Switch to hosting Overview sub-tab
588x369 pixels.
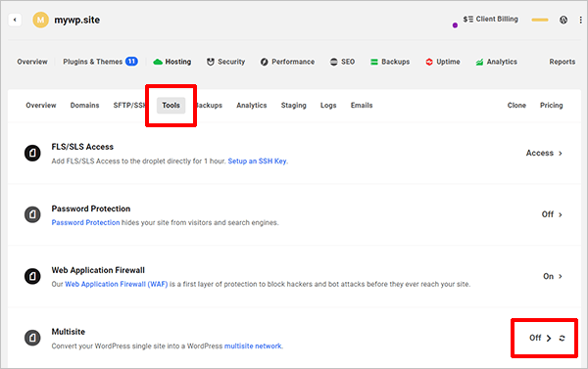pyautogui.click(x=41, y=106)
